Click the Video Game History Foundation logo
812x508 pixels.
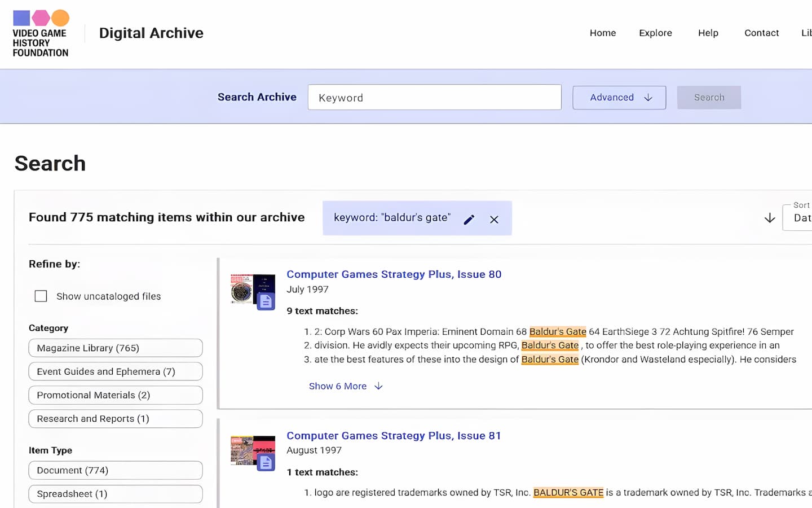(41, 34)
